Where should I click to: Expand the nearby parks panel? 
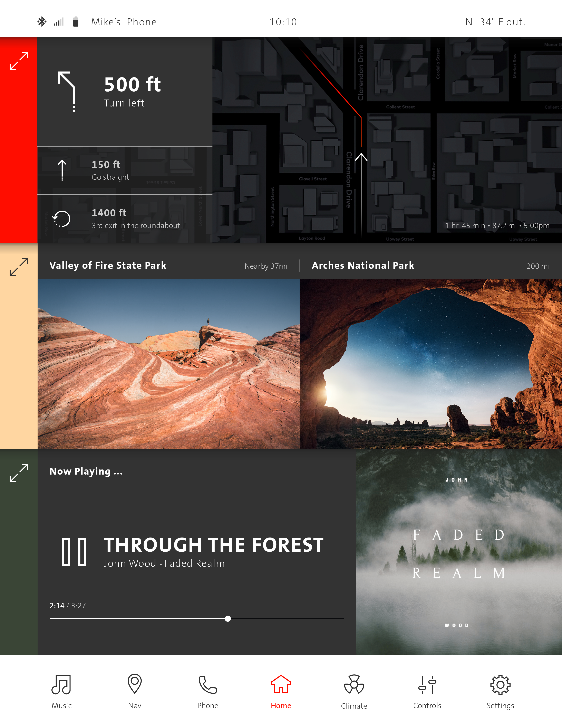tap(19, 267)
